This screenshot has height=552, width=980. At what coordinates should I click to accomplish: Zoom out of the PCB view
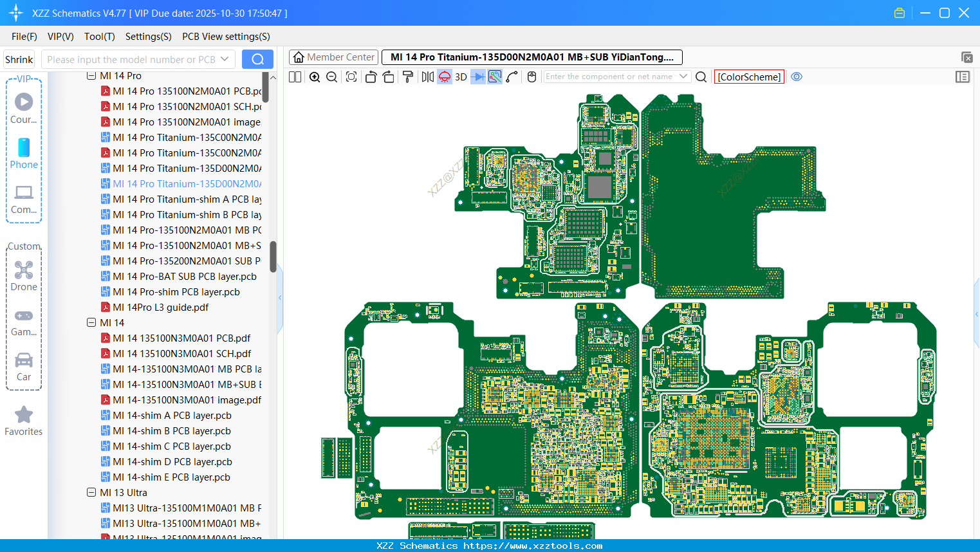click(332, 77)
